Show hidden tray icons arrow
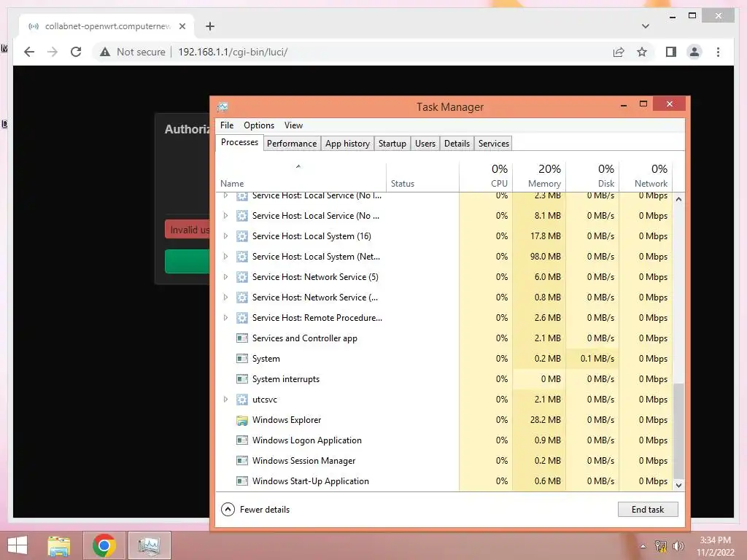Viewport: 747px width, 560px height. coord(643,546)
